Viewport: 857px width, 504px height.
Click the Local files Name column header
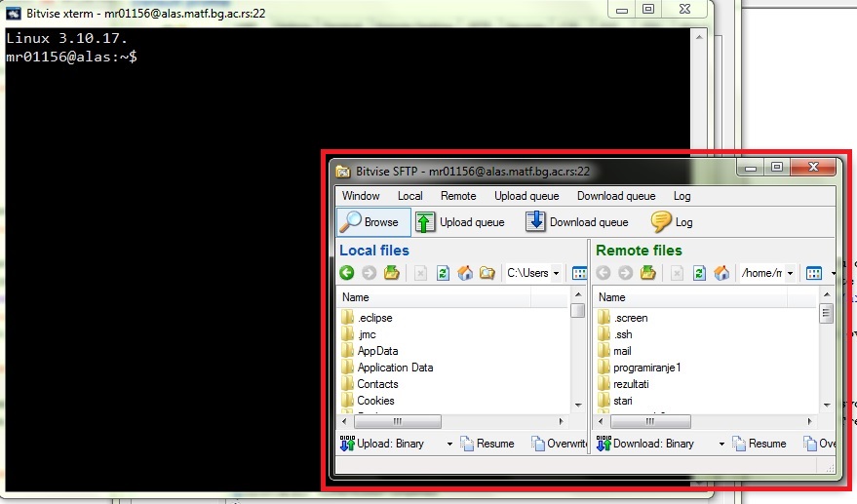click(435, 297)
